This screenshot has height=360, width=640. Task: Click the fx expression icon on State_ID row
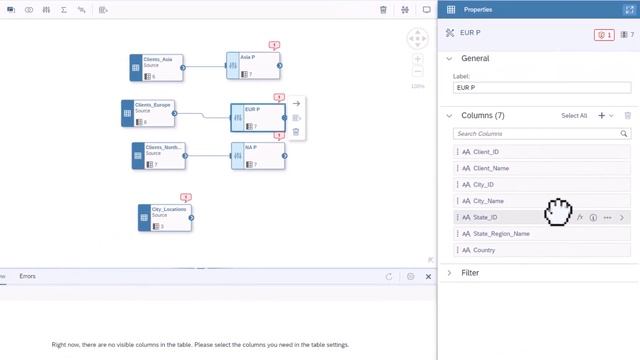click(x=580, y=218)
